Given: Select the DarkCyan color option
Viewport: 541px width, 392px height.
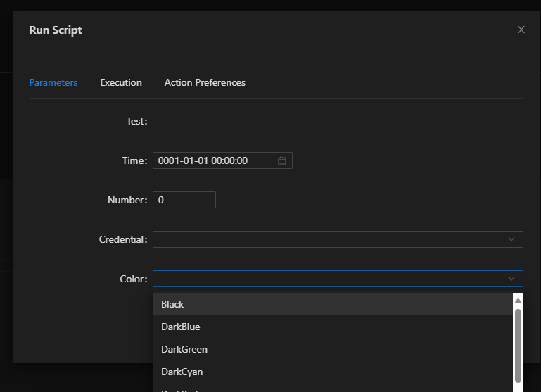Looking at the screenshot, I should point(182,372).
